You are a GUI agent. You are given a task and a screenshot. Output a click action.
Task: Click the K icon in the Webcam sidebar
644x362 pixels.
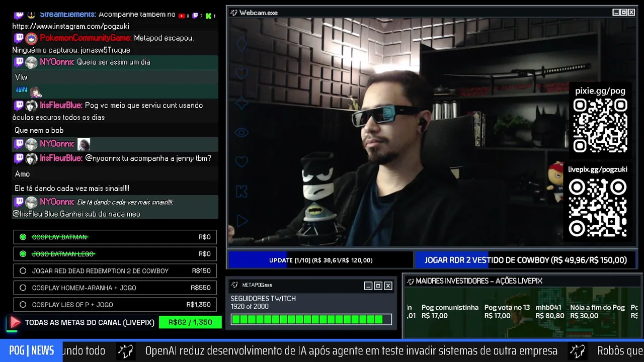(242, 191)
